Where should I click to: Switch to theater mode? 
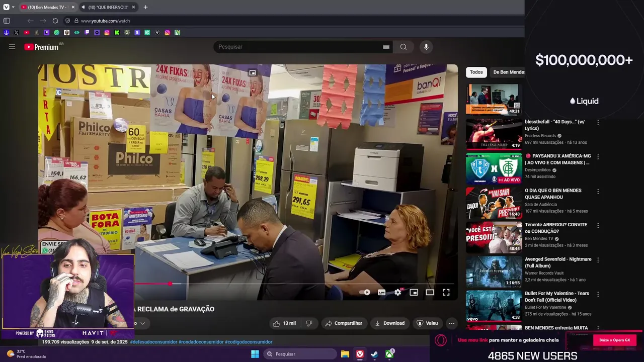tap(430, 293)
